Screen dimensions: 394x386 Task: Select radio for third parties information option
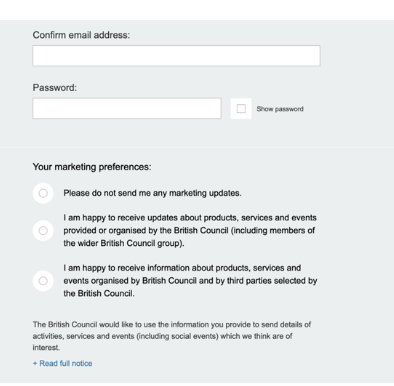pos(43,281)
